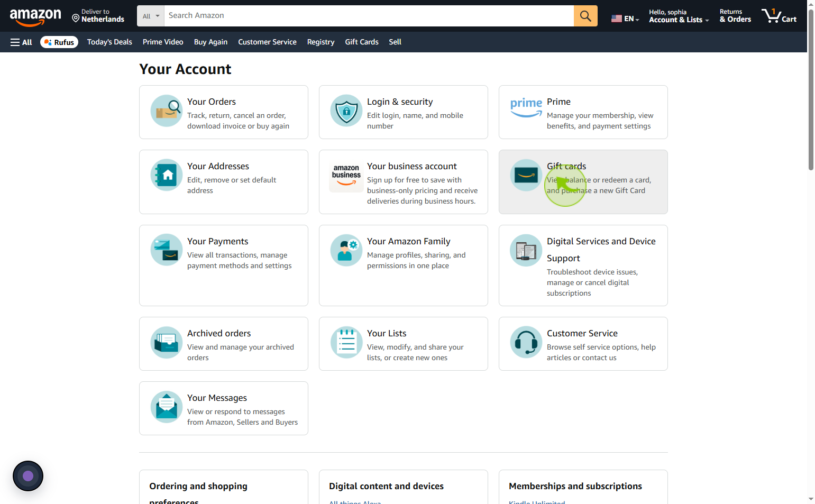Click the Gift cards card icon
The image size is (815, 504).
[526, 175]
